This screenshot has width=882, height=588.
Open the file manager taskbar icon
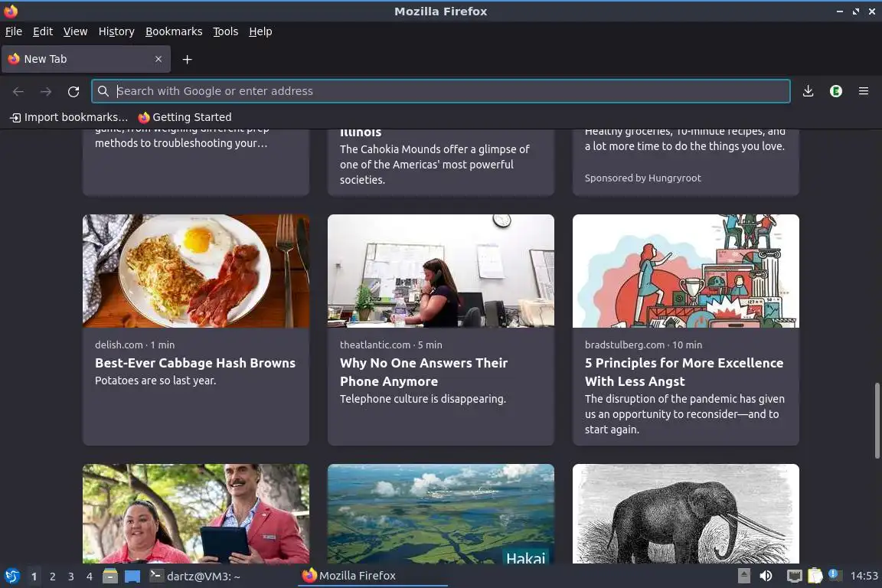[110, 577]
